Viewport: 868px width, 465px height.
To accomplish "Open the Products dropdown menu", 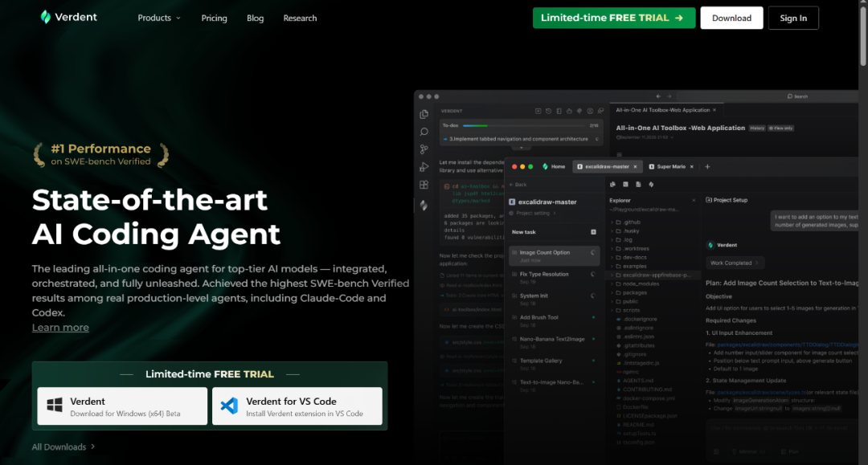I will [158, 18].
